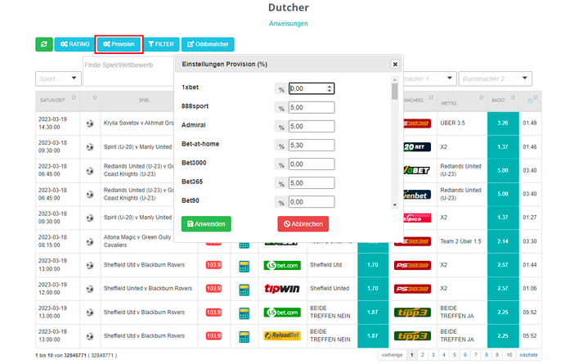Click soccer ball icon in Altona Magic row
The width and height of the screenshot is (588, 364).
pos(90,241)
